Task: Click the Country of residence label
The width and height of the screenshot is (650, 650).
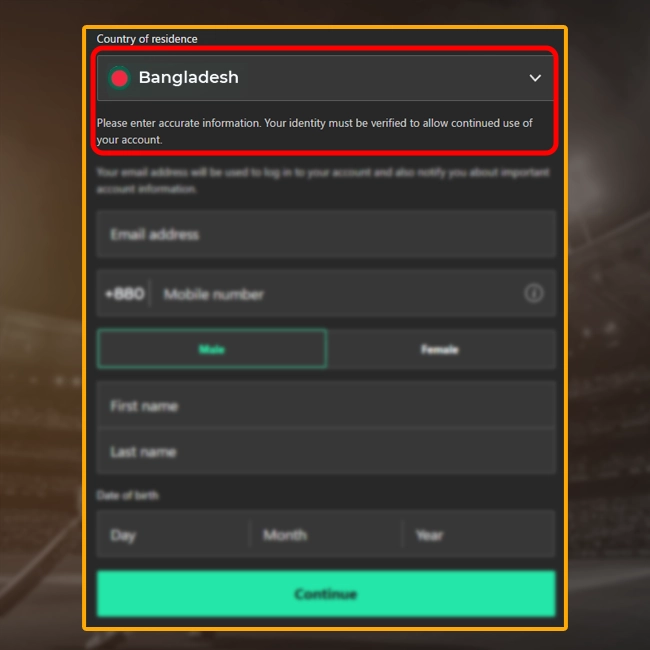Action: [x=147, y=39]
